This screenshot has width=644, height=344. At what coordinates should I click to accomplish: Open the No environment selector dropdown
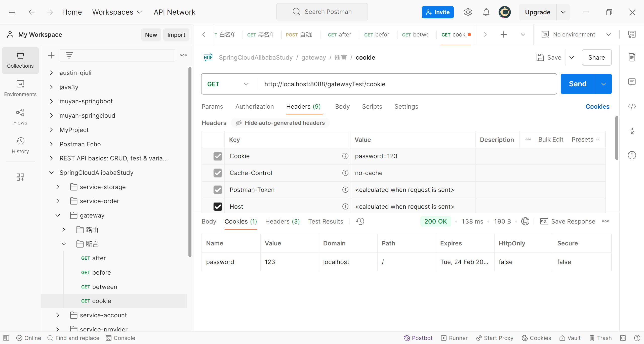[576, 34]
